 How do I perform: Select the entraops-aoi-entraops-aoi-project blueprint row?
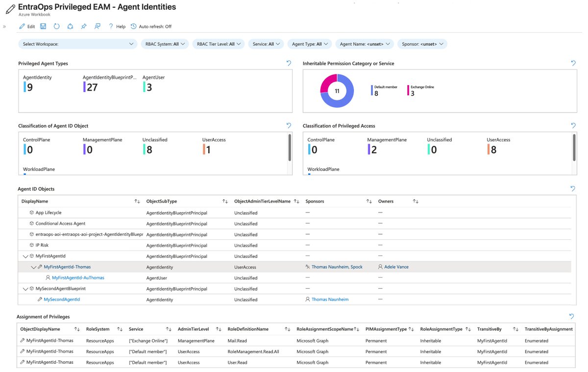pos(294,234)
